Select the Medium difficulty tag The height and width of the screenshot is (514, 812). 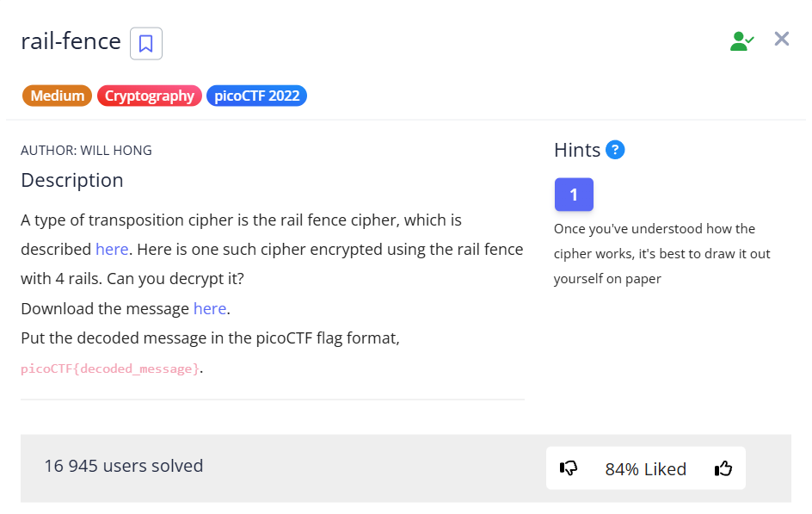pyautogui.click(x=58, y=96)
